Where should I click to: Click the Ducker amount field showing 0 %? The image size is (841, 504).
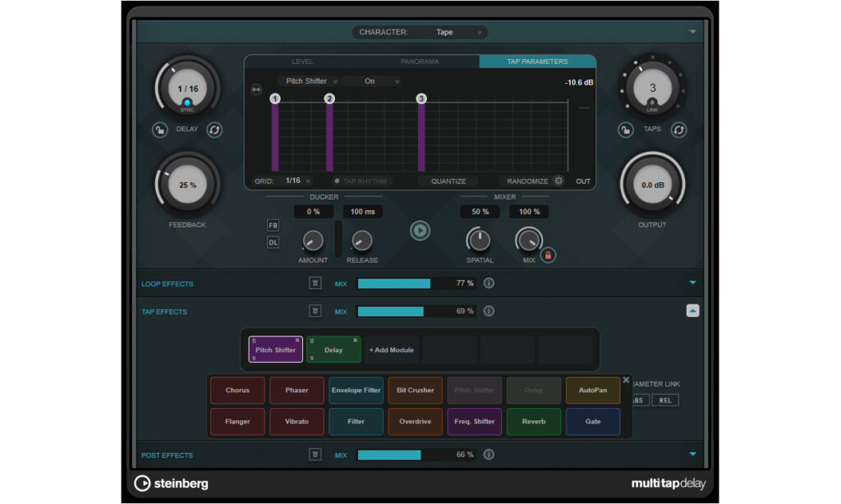[313, 212]
